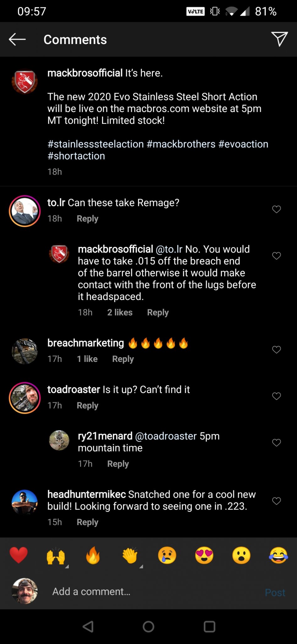297x644 pixels.
Task: Focus the Add a comment text field
Action: point(151,591)
